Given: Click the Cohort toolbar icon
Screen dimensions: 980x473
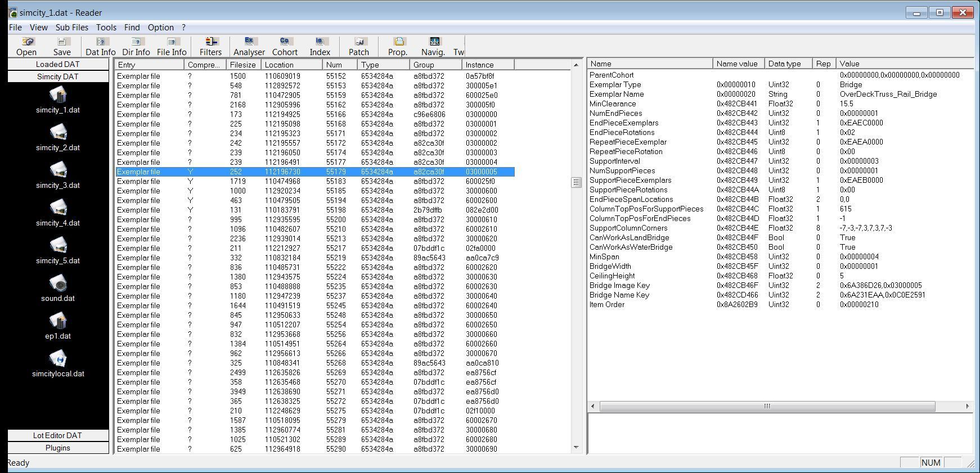Looking at the screenshot, I should tap(285, 46).
